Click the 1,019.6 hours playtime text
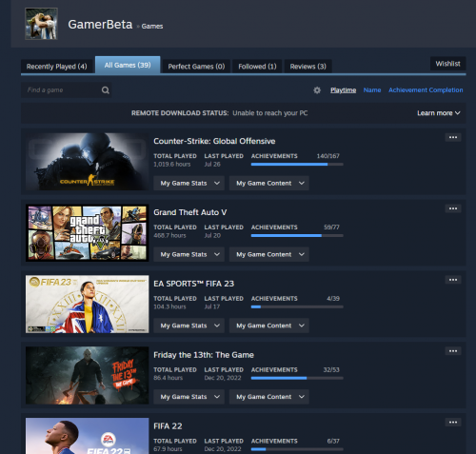 (172, 165)
